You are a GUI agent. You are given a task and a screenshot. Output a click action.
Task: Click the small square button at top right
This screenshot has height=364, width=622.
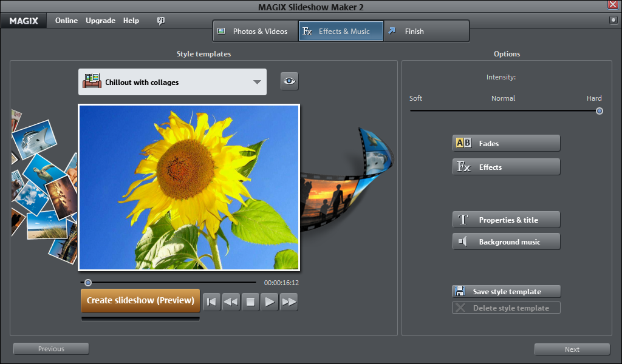point(613,20)
